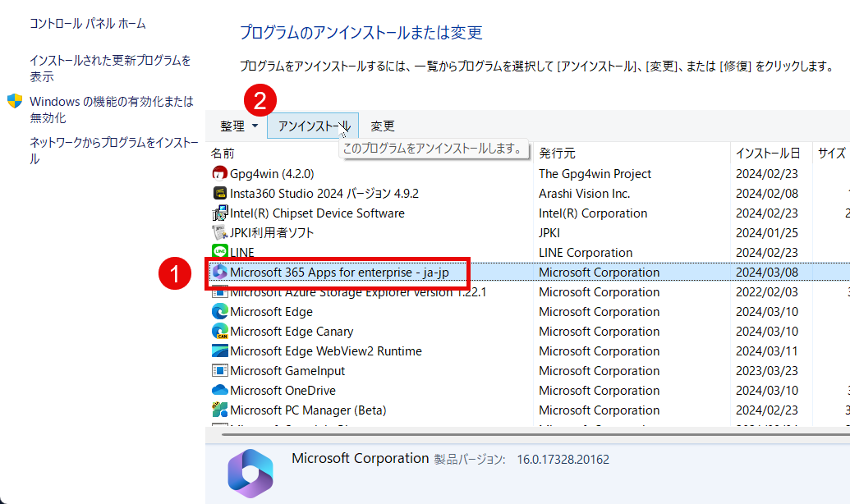
Task: Select Intel(R) Chipset Device Software name
Action: click(317, 213)
